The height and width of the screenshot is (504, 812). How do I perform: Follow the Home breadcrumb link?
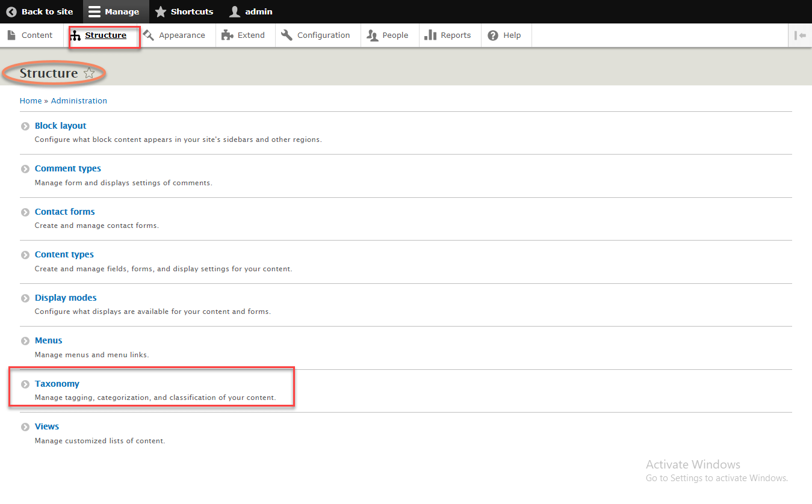click(31, 100)
